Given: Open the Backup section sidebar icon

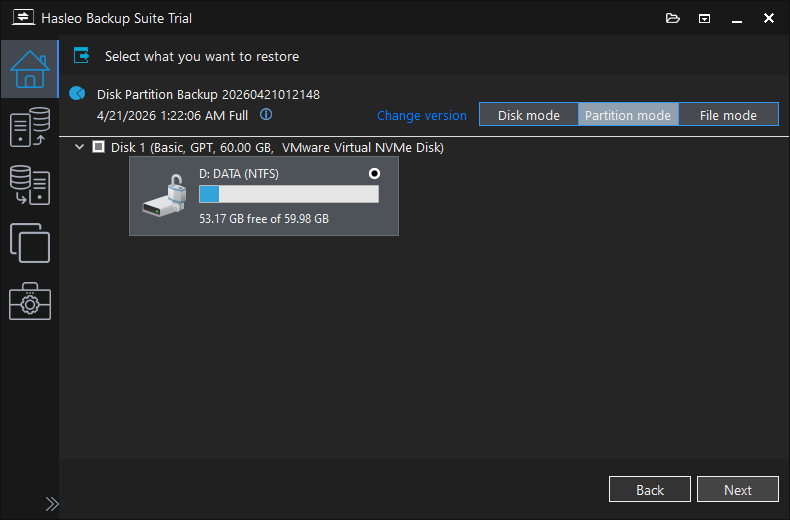Looking at the screenshot, I should coord(30,127).
